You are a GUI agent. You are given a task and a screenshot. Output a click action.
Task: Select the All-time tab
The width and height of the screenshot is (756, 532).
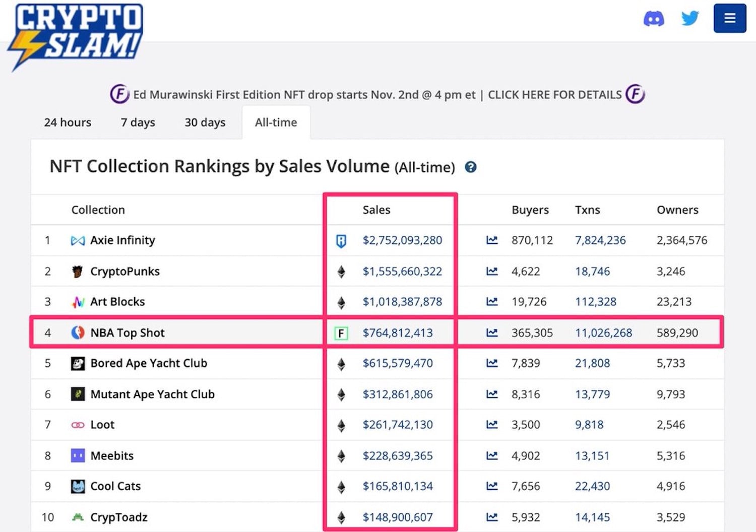click(x=276, y=122)
